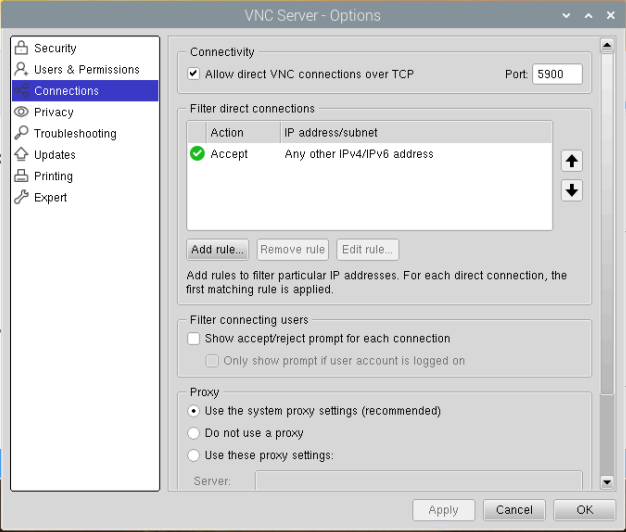The image size is (626, 532).
Task: Click the vertical scrollbar thumb
Action: pos(607,223)
